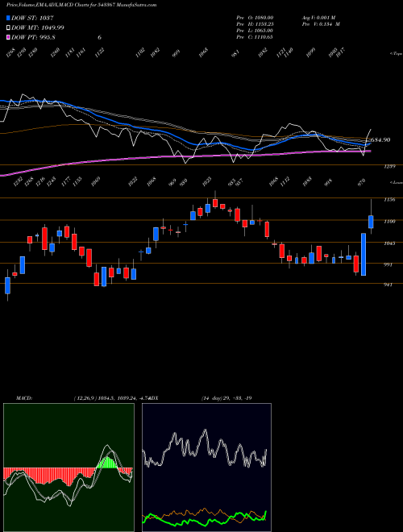The height and width of the screenshot is (532, 403).
Task: Select the 'DOW PT: 995.8' legend text
Action: pos(33,37)
